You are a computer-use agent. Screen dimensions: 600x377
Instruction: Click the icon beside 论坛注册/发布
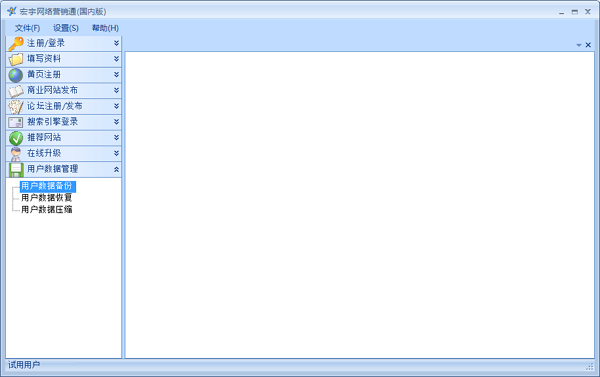pyautogui.click(x=16, y=106)
